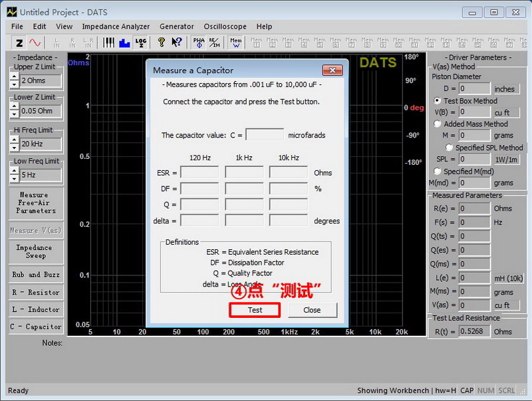The image size is (532, 401).
Task: Click the RE/IM toolbar icon
Action: [214, 43]
